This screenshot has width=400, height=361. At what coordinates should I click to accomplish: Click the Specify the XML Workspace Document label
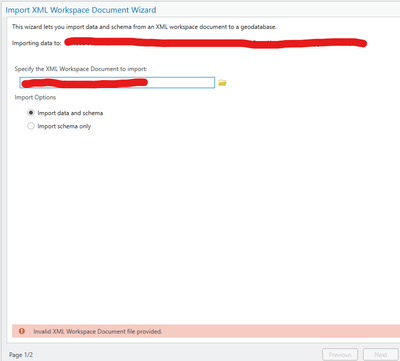pos(81,69)
